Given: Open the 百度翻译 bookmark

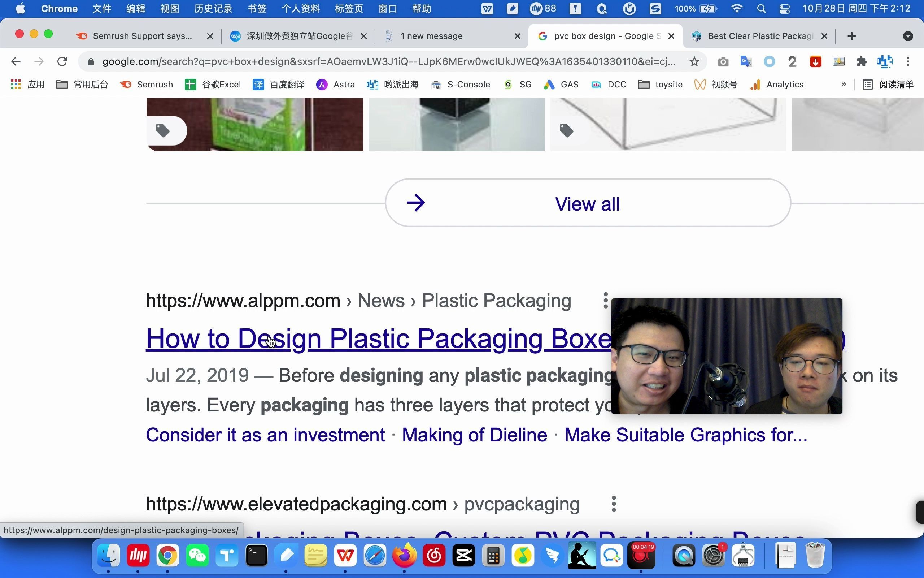Looking at the screenshot, I should pyautogui.click(x=278, y=84).
